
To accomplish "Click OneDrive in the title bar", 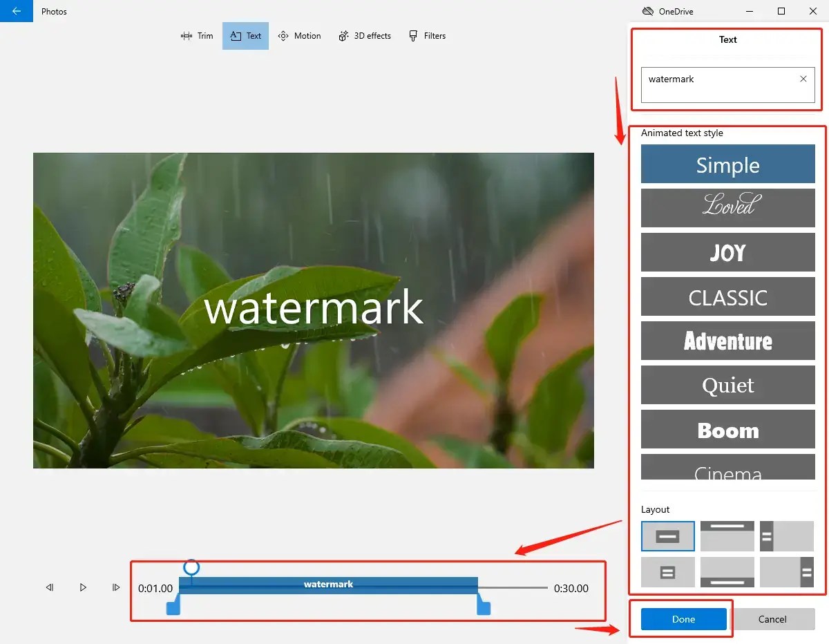I will 667,11.
